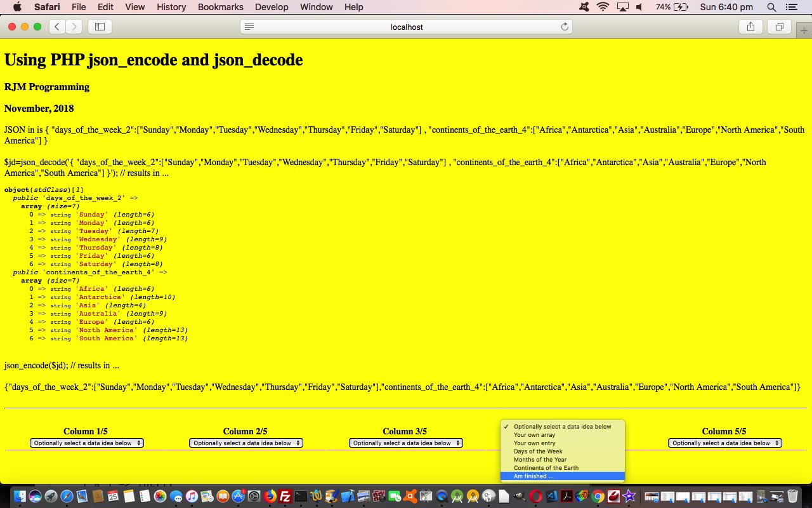The image size is (812, 508).
Task: Launch FileZilla from the Dock
Action: click(x=285, y=497)
